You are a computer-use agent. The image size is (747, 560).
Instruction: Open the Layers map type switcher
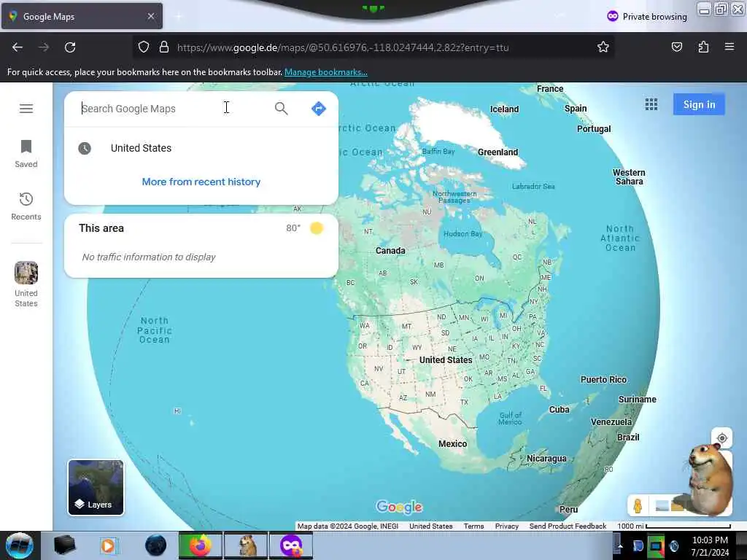[96, 488]
